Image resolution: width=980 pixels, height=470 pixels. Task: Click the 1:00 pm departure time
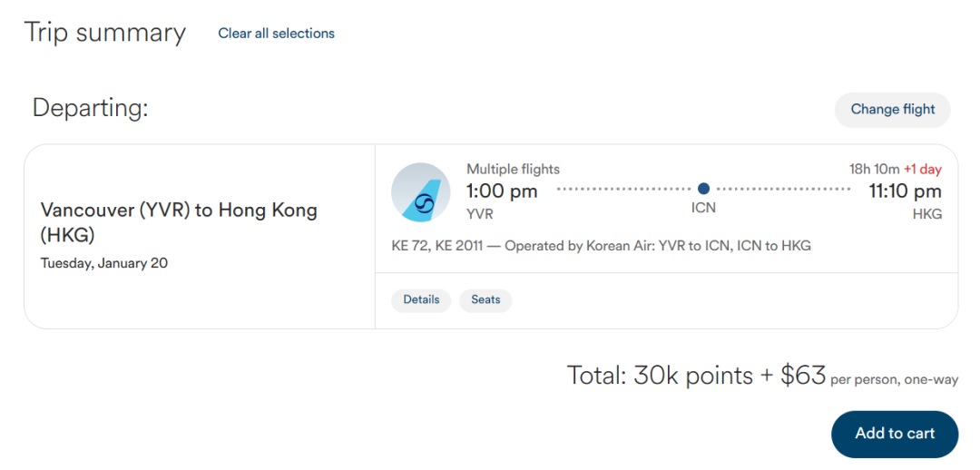click(x=502, y=191)
